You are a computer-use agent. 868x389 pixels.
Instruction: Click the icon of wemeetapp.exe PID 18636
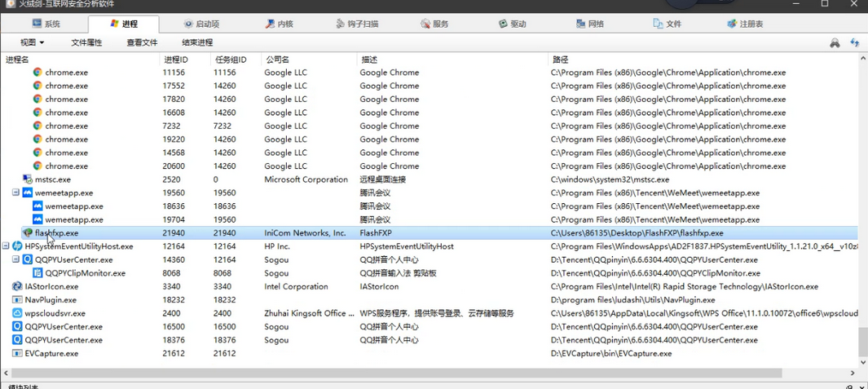click(x=37, y=206)
